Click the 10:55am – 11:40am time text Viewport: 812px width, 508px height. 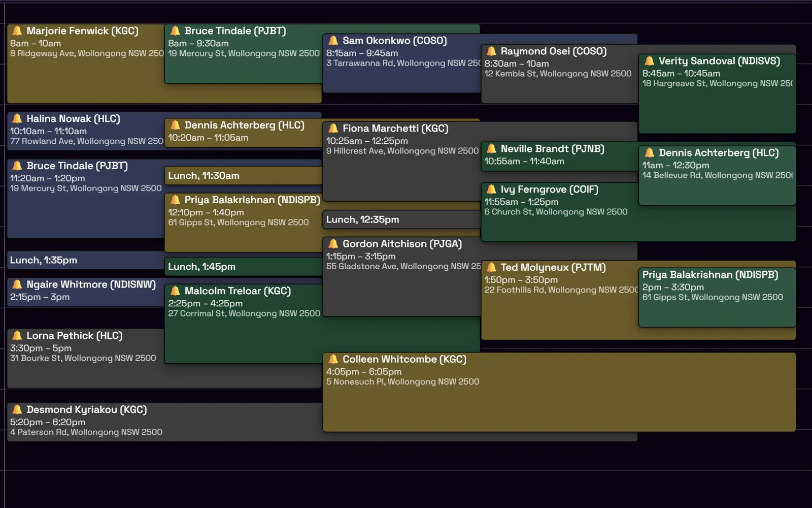click(524, 162)
